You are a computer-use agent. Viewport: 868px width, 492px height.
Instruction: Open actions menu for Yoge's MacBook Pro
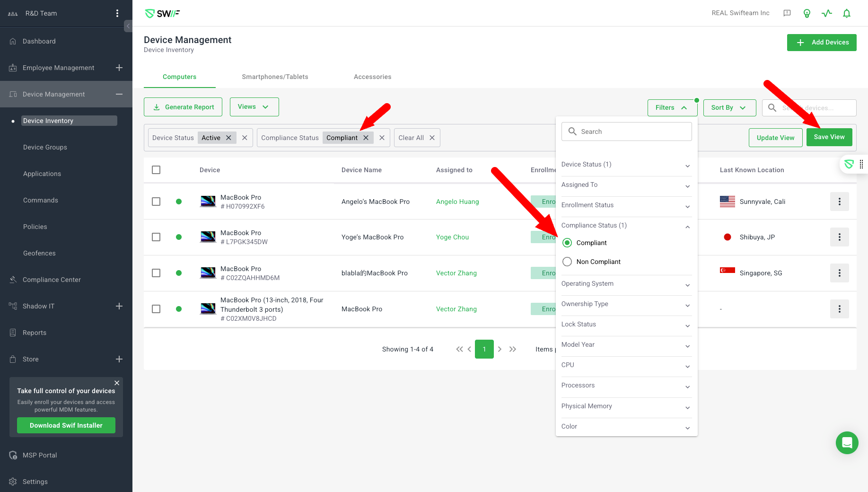(x=840, y=237)
